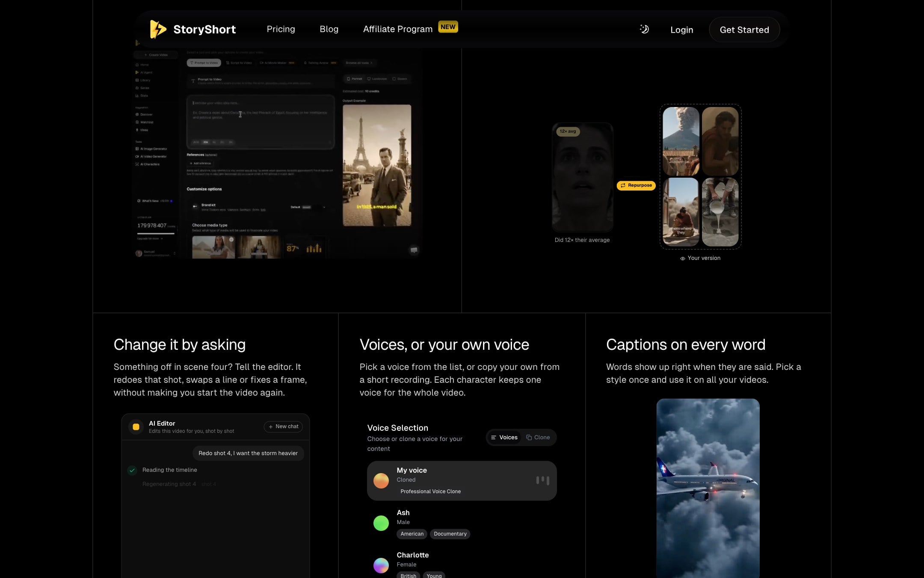
Task: Choose Landscape orientation in the demo
Action: [377, 79]
